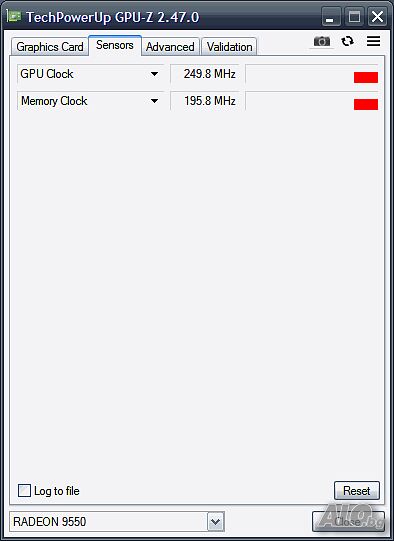Maximize the GPU-Z window
Image resolution: width=394 pixels, height=541 pixels.
[354, 17]
